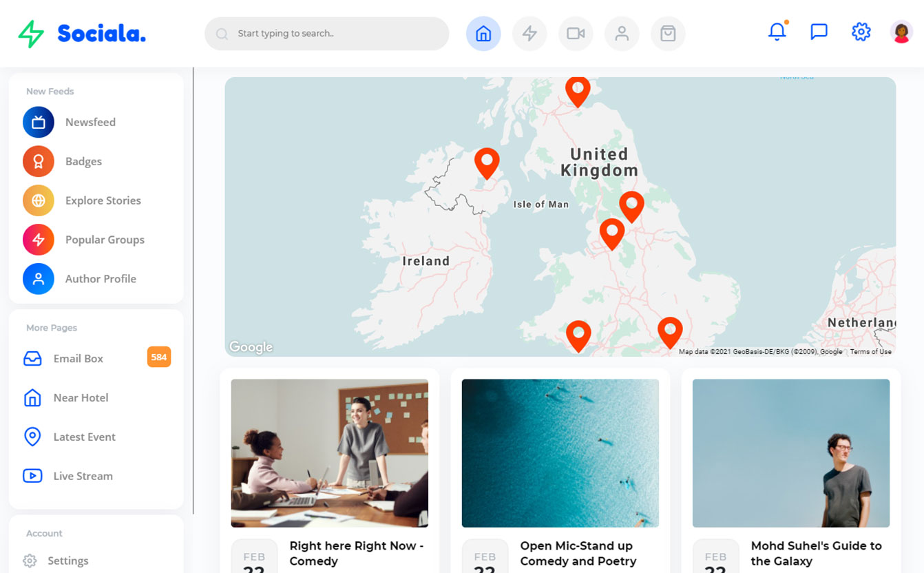Click the map pin near Isle of Man
924x573 pixels.
pyautogui.click(x=487, y=163)
